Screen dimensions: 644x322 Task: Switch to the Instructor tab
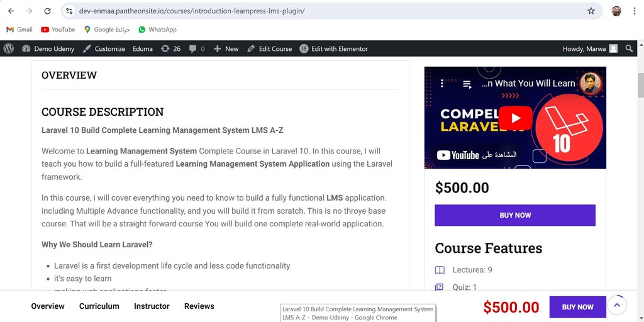click(152, 306)
